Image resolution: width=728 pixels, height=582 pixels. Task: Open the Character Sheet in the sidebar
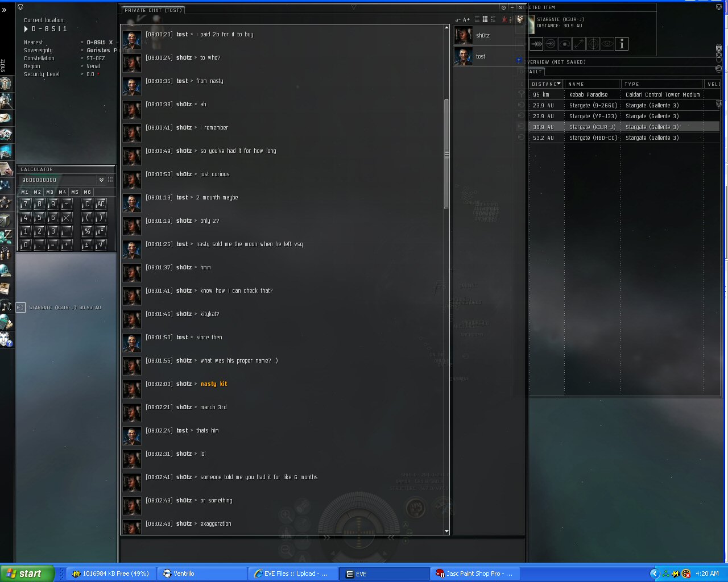(x=6, y=84)
